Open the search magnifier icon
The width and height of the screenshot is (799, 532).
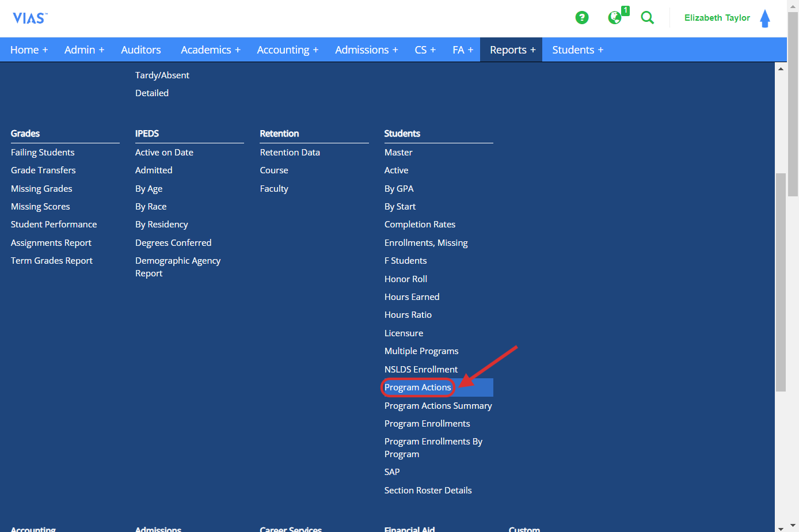[647, 18]
